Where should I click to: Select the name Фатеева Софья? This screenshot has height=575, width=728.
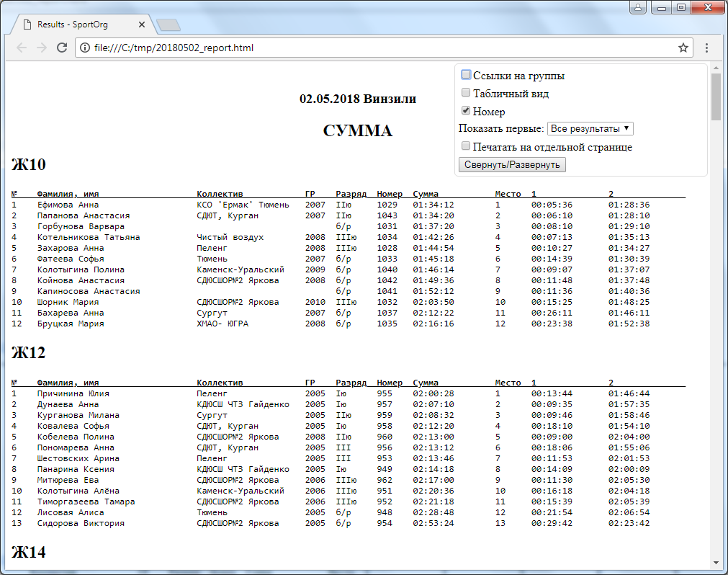[x=71, y=259]
